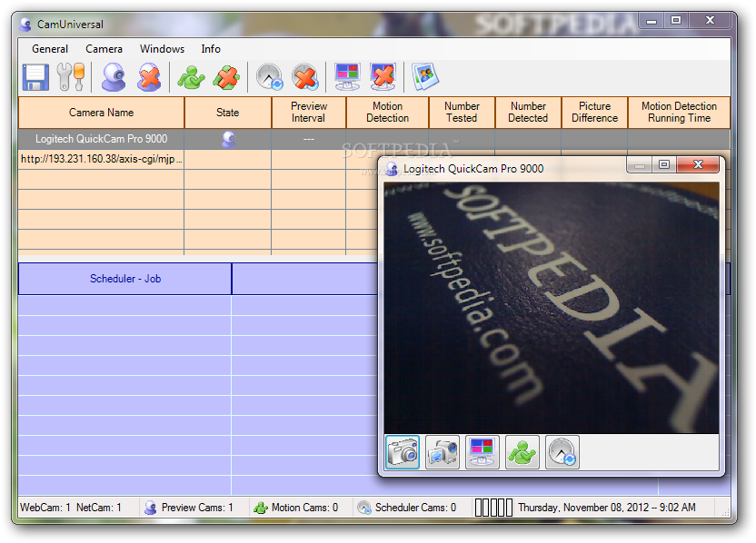
Task: Click the webcam state icon in the Logitech row
Action: (x=229, y=139)
